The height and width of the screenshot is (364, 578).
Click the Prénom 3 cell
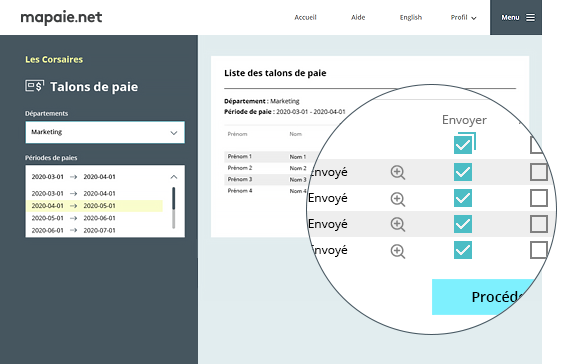[240, 179]
